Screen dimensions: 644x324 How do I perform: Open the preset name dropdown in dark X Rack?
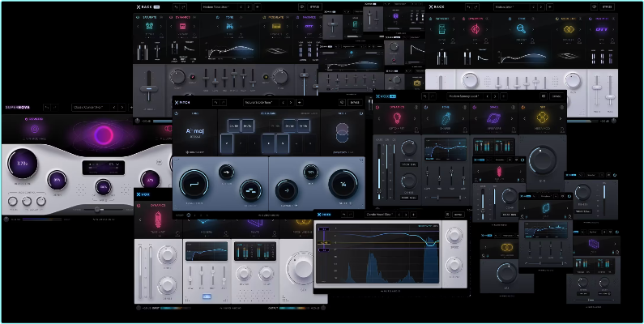click(x=220, y=7)
